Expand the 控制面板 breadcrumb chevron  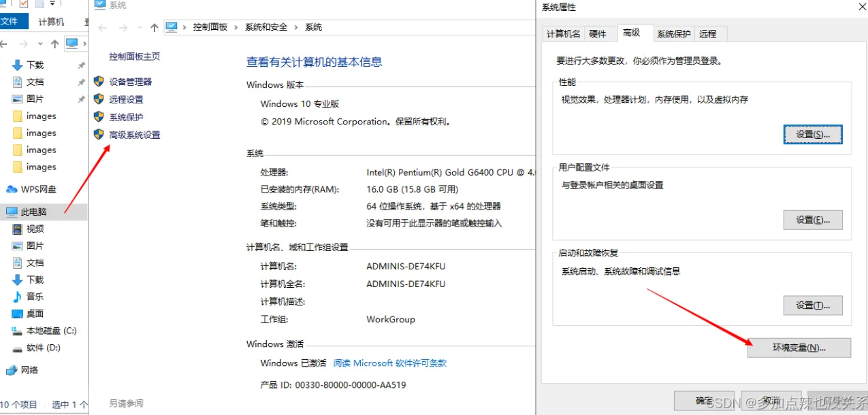click(x=236, y=28)
